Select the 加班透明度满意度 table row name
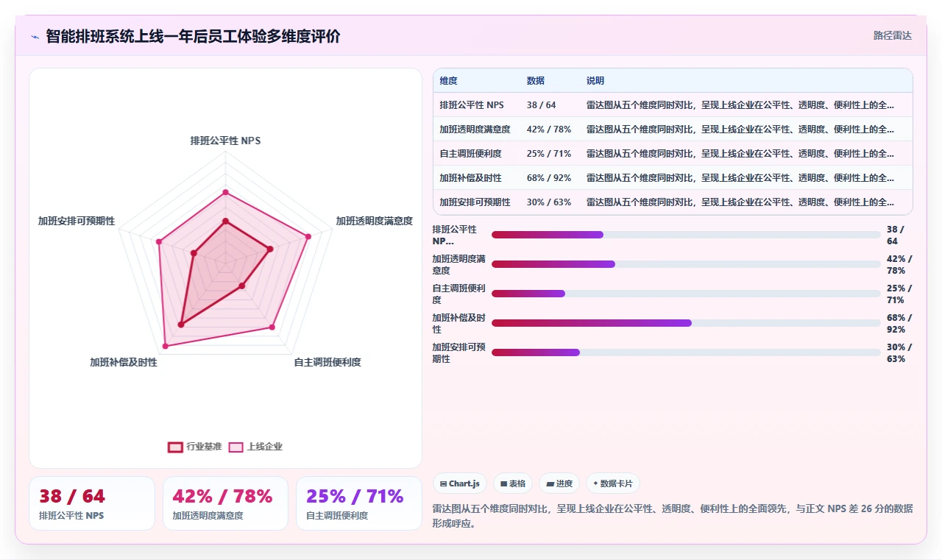 pyautogui.click(x=475, y=130)
